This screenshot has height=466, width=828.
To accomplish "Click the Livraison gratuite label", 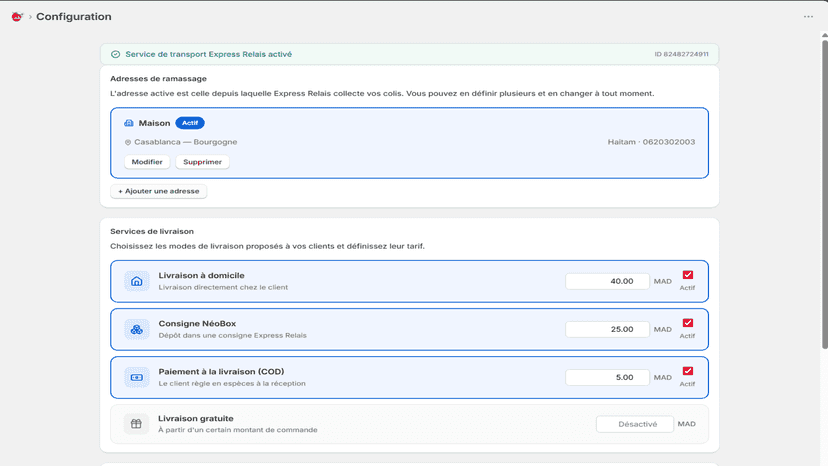I will [195, 418].
